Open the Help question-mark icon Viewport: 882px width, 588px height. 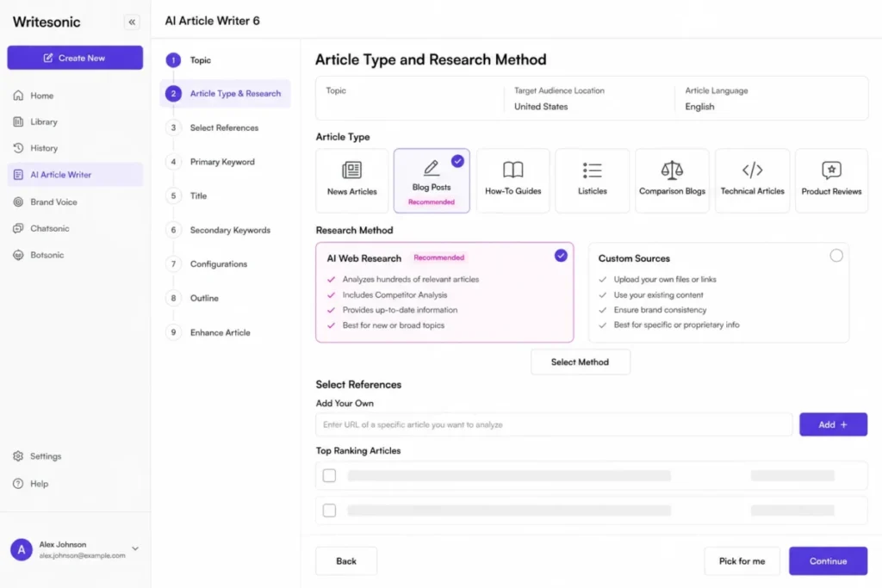coord(19,484)
